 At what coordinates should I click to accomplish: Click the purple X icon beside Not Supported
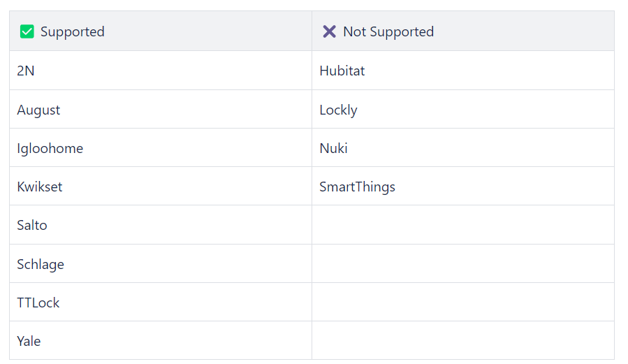pyautogui.click(x=329, y=31)
